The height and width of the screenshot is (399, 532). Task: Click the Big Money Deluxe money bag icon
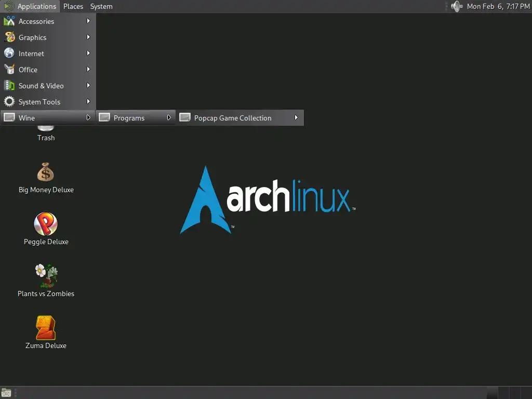click(x=46, y=172)
